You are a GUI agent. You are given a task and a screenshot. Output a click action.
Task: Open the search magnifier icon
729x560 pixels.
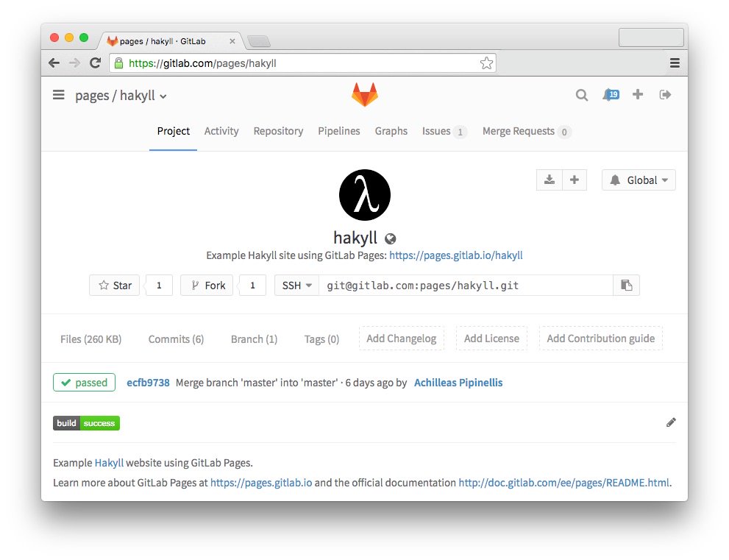click(x=582, y=95)
